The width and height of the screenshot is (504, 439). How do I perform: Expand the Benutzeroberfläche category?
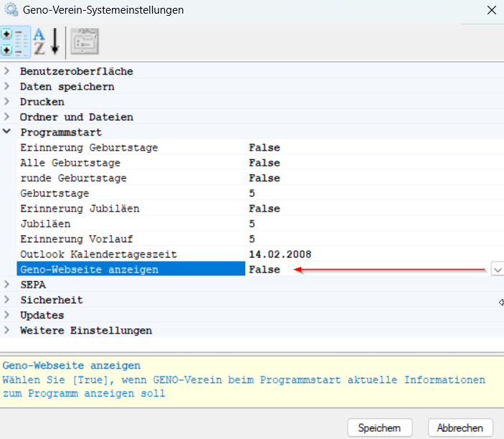(x=6, y=71)
